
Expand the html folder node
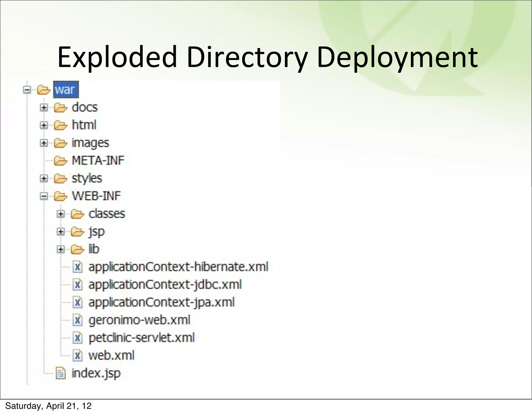coord(44,125)
